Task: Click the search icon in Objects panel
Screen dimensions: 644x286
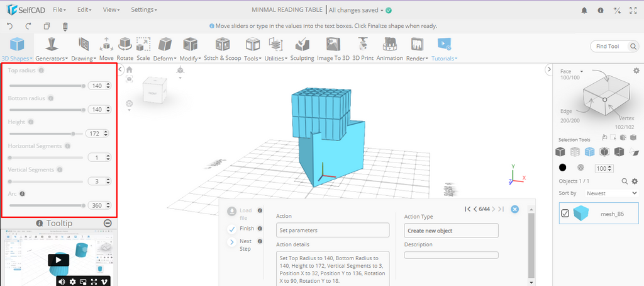Action: coord(625,181)
